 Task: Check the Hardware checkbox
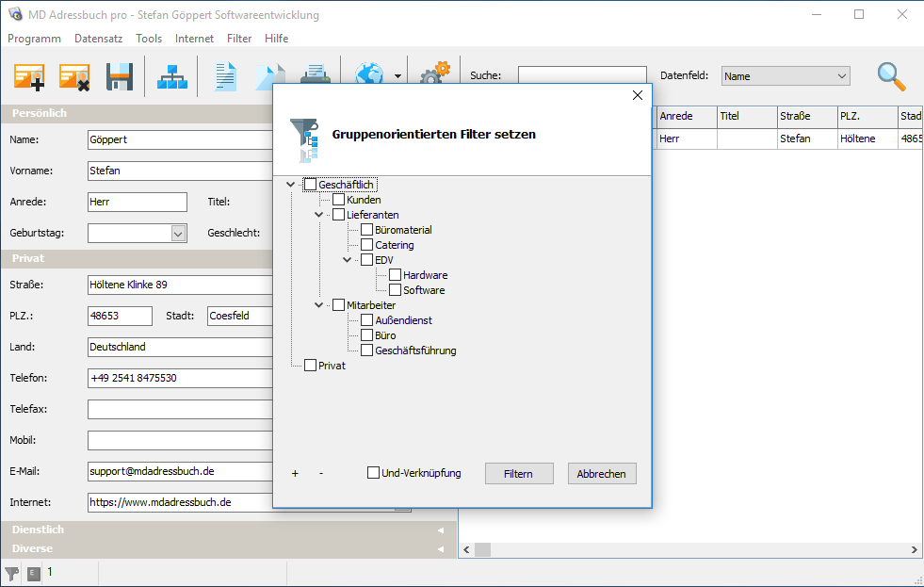tap(396, 275)
